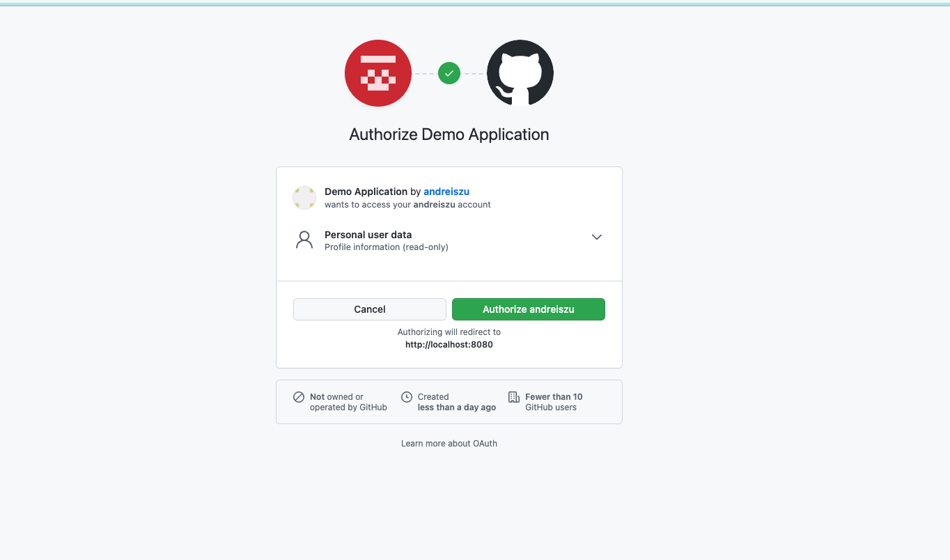Viewport: 950px width, 560px height.
Task: Click the Fewer than 10 GitHub users text
Action: click(554, 402)
